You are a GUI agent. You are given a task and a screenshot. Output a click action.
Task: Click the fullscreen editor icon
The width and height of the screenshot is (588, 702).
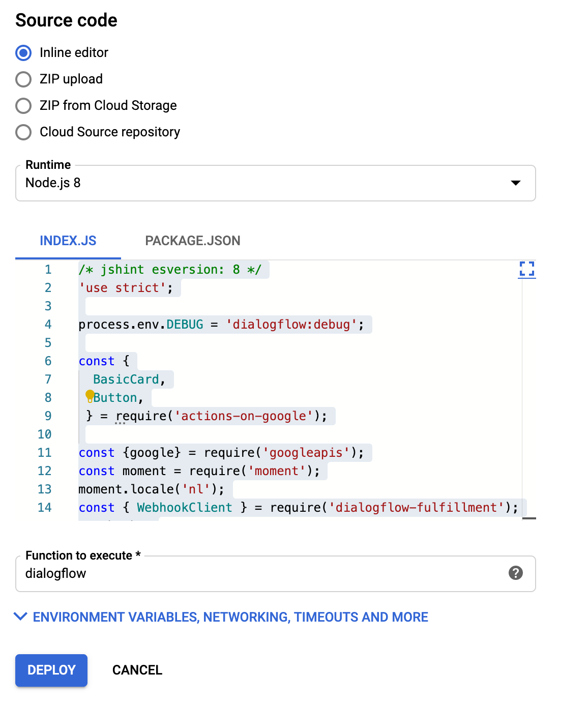click(x=526, y=269)
